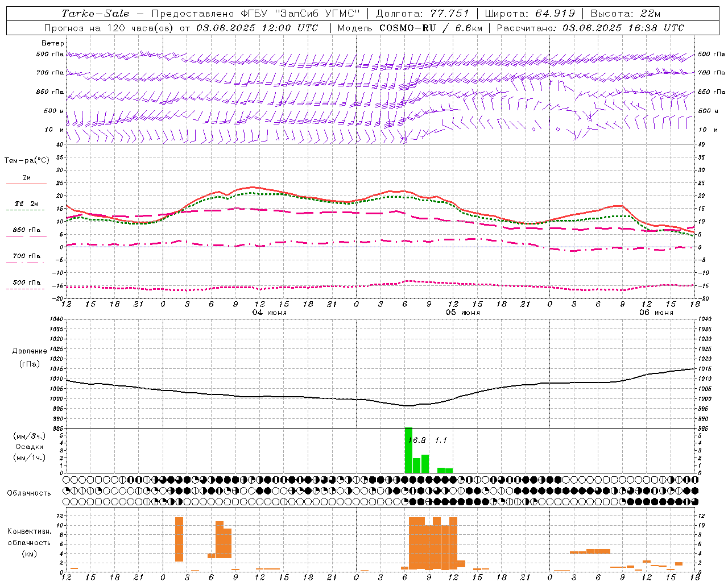Viewport: 728px width, 582px height.
Task: Click the '04 июня' date label
Action: pyautogui.click(x=270, y=313)
